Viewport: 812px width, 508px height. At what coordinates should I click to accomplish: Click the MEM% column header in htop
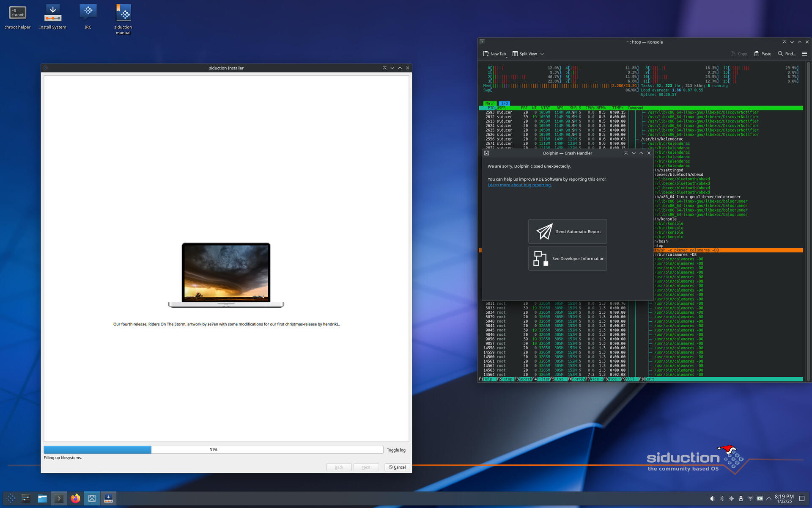click(601, 108)
